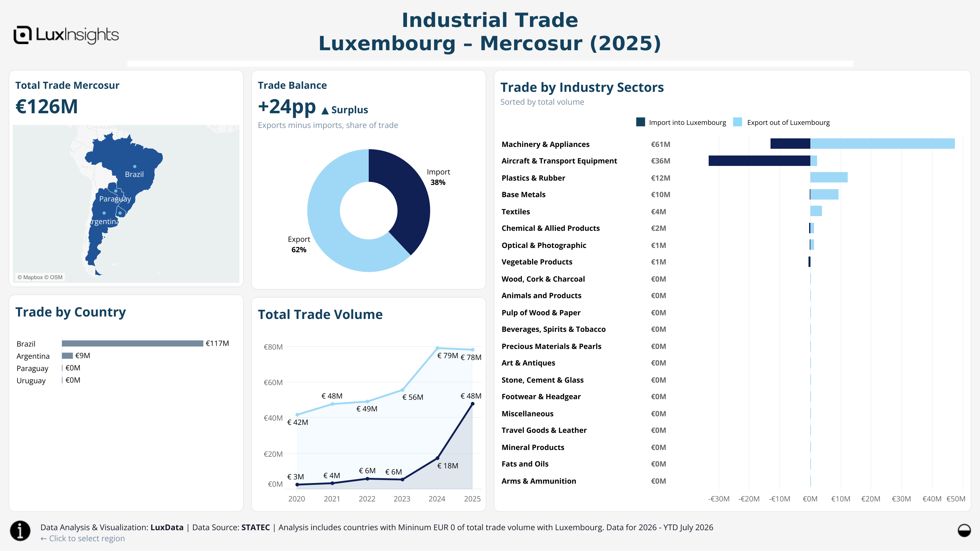Select the Brazil bar in Trade by Country

pos(132,343)
